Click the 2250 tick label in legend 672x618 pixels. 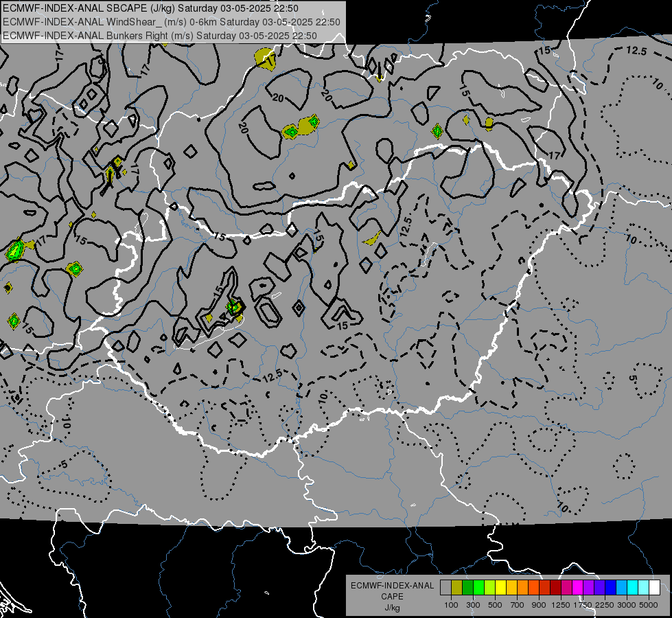(605, 605)
